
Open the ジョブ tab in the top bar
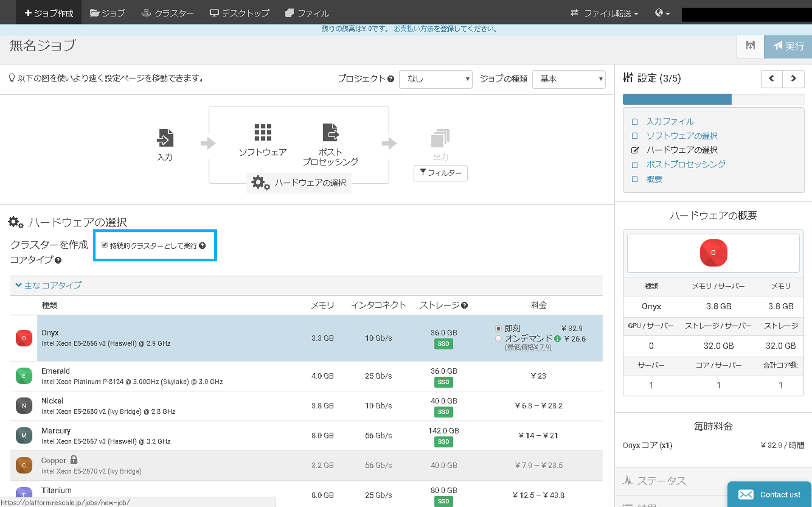click(107, 13)
